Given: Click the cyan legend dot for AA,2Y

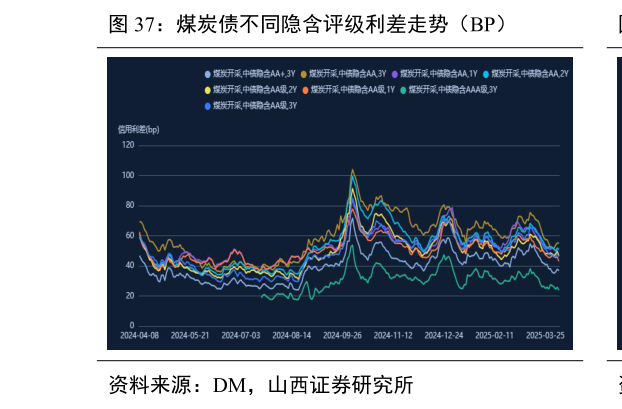Looking at the screenshot, I should (x=486, y=74).
